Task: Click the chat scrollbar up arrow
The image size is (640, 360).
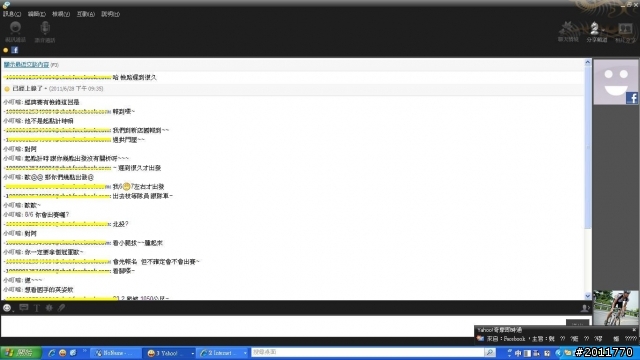Action: (588, 62)
